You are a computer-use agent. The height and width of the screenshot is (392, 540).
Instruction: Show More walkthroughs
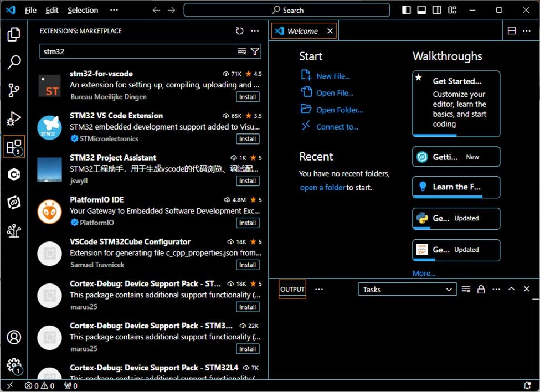coord(424,274)
